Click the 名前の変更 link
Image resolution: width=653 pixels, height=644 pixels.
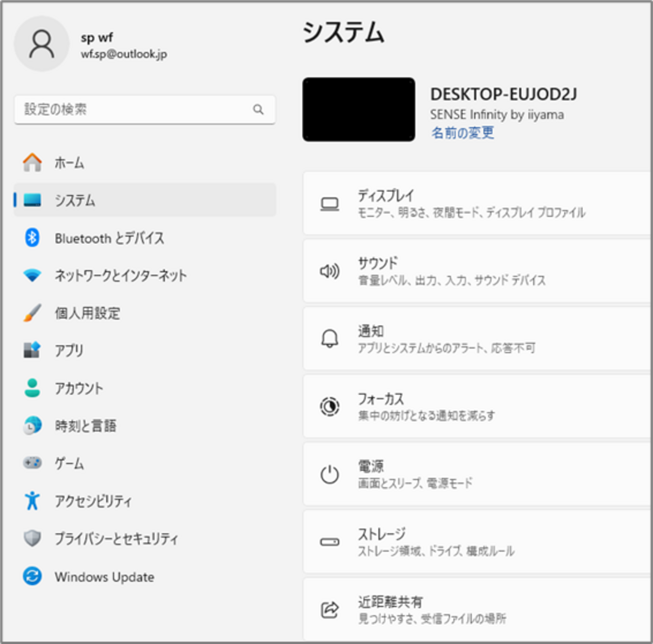(461, 133)
